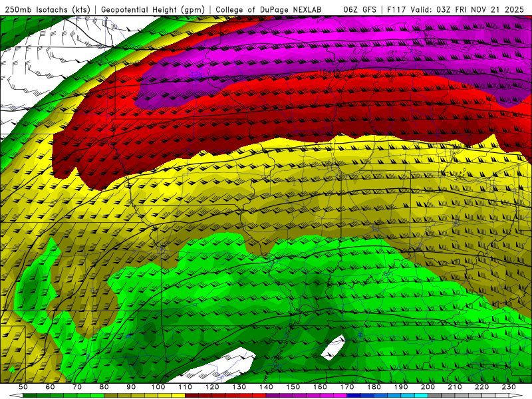Image resolution: width=532 pixels, height=399 pixels.
Task: Click the 200 value on the legend scale
Action: click(x=428, y=387)
